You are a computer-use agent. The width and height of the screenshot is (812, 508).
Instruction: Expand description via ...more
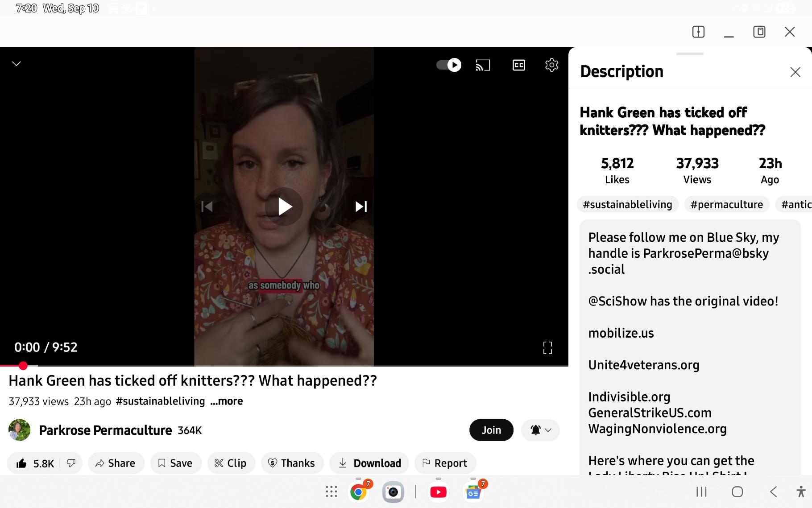(227, 401)
